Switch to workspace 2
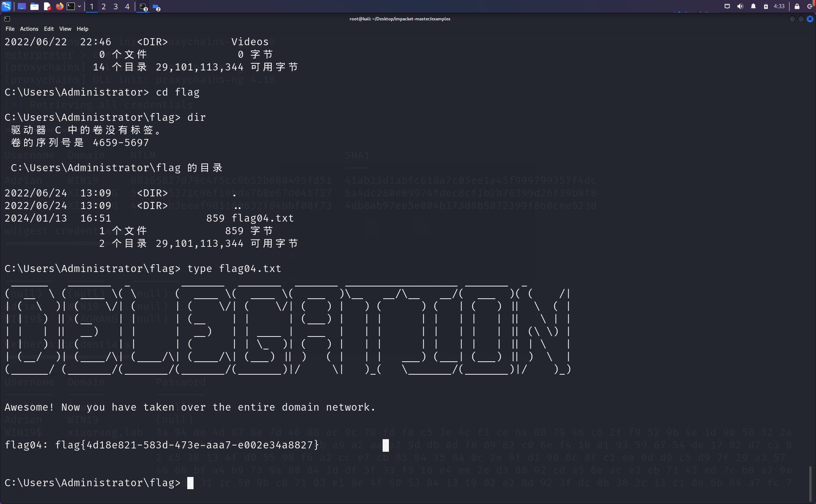This screenshot has height=504, width=816. click(x=104, y=6)
